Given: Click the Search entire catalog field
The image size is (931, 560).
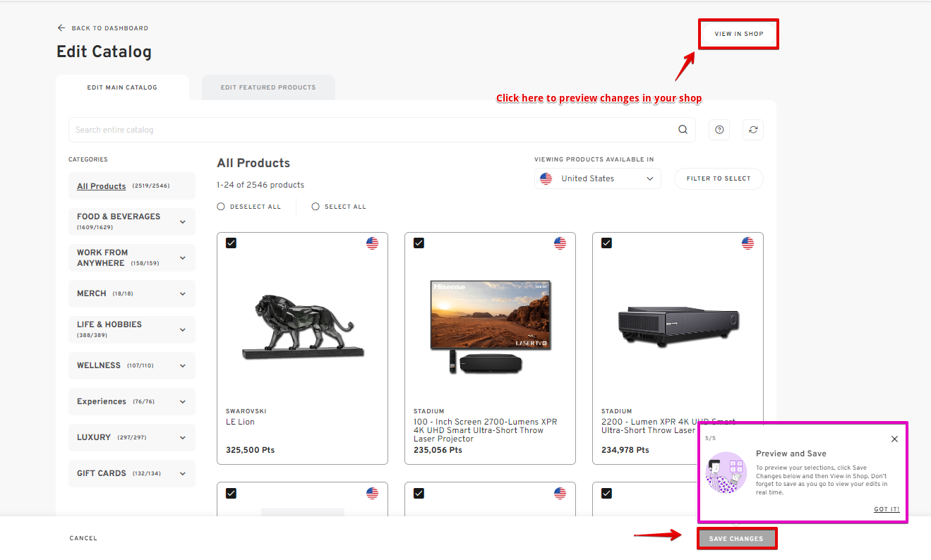Looking at the screenshot, I should click(382, 130).
